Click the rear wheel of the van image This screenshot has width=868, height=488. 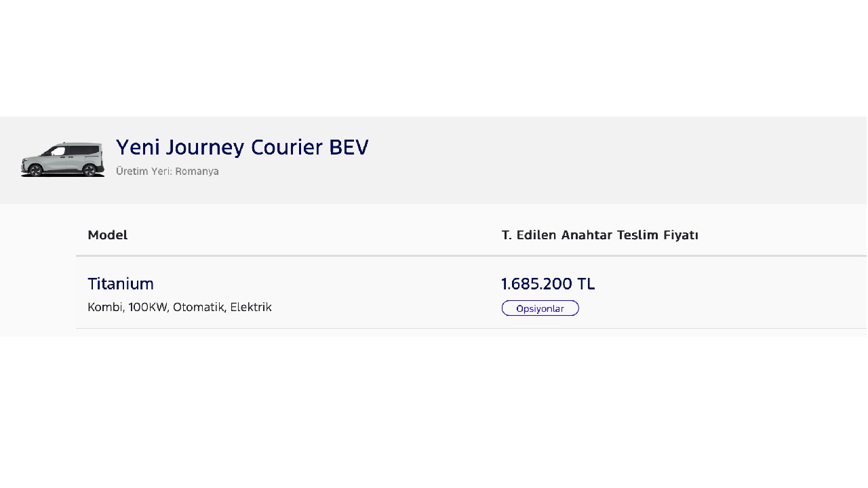[90, 170]
